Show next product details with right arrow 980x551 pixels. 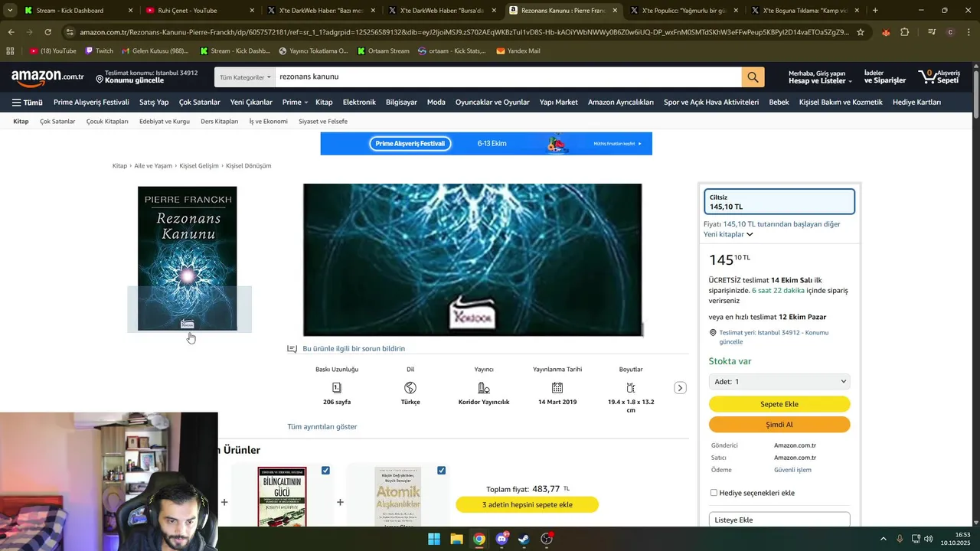(680, 388)
